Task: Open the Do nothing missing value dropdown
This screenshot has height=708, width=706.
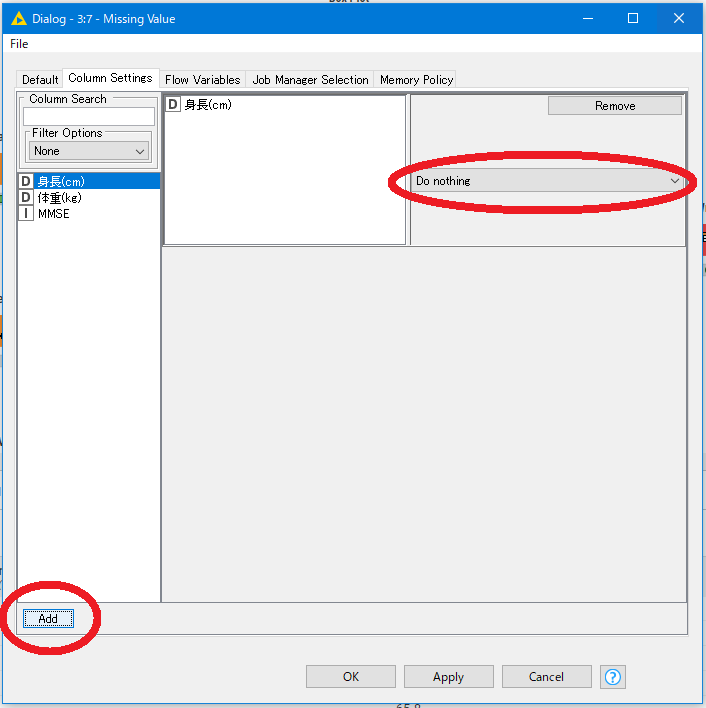Action: pos(548,181)
